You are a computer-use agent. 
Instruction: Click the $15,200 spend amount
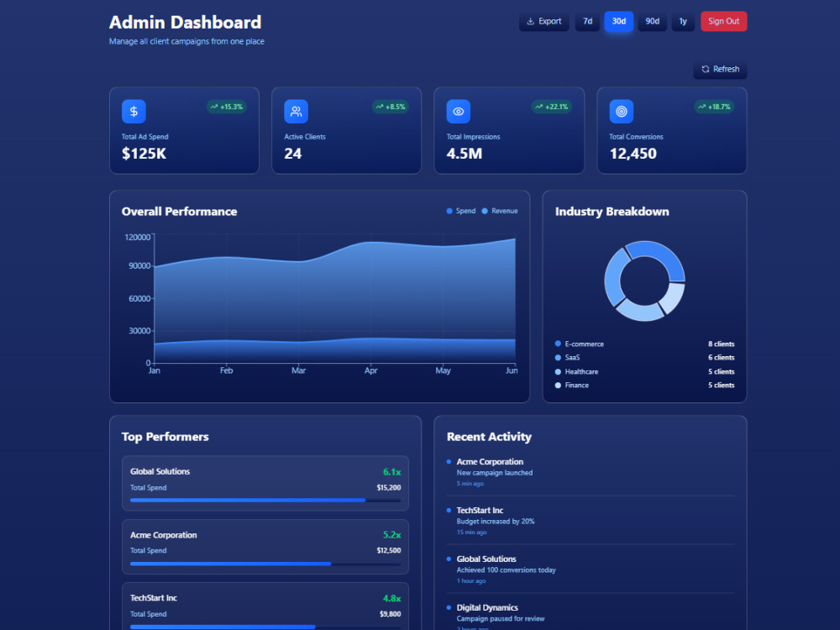tap(388, 487)
